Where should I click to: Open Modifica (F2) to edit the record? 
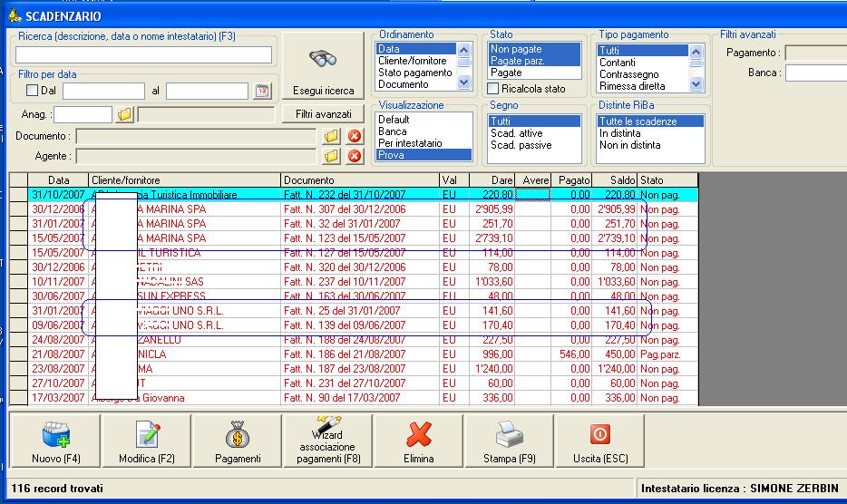[147, 441]
